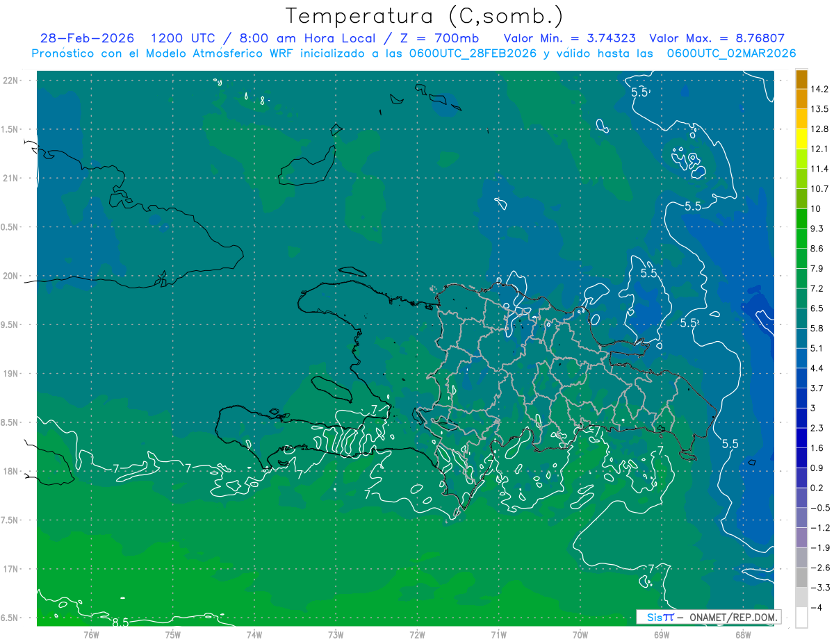
Task: Click the 8.5 contour label on the map
Action: point(120,621)
